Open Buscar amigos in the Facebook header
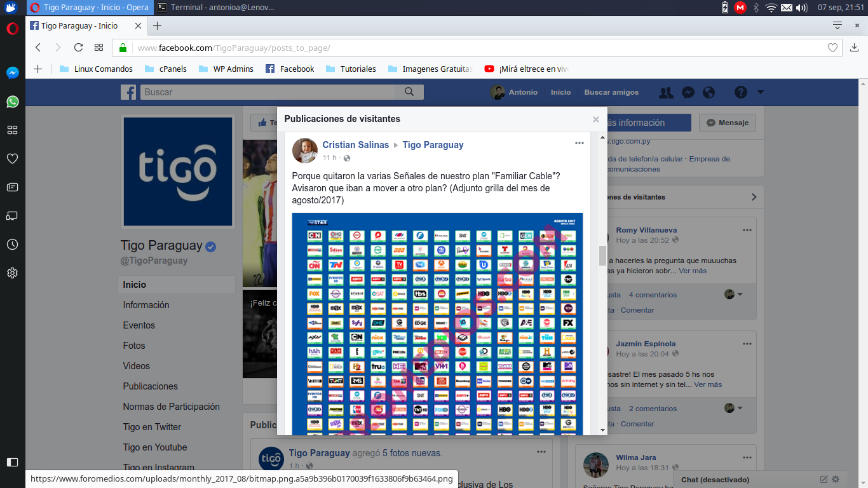Screen dimensions: 868x488 [x=611, y=92]
